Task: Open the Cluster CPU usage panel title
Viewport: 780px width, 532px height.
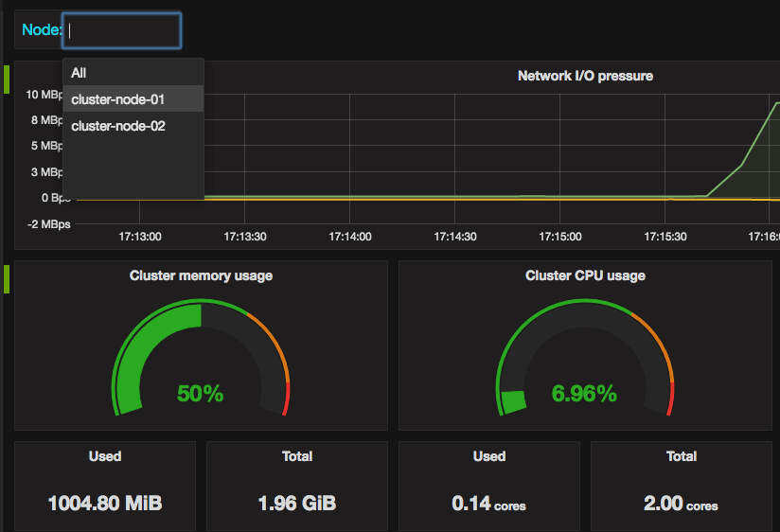Action: [x=585, y=275]
